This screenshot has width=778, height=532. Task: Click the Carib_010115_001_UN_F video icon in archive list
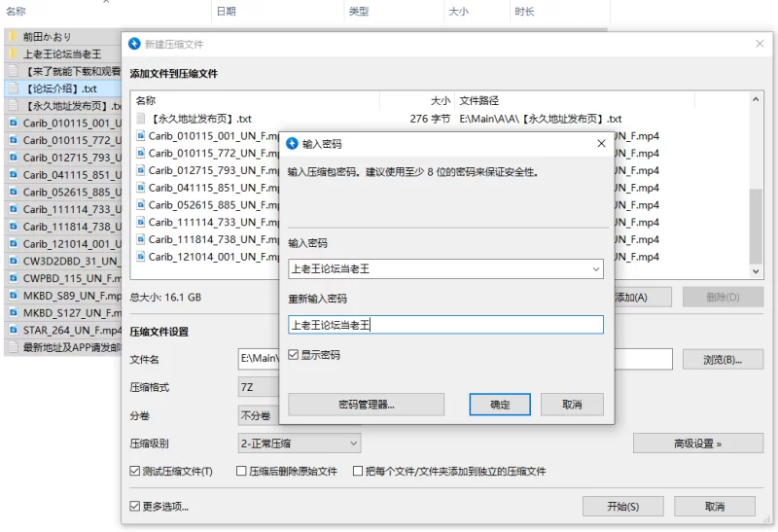(x=141, y=136)
